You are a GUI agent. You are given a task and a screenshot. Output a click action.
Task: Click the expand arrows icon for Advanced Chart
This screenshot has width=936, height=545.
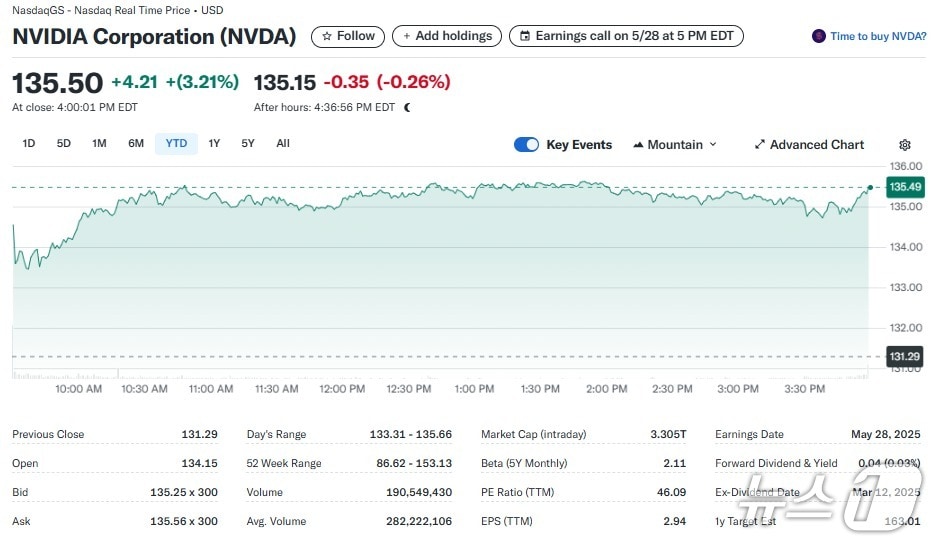(x=760, y=145)
